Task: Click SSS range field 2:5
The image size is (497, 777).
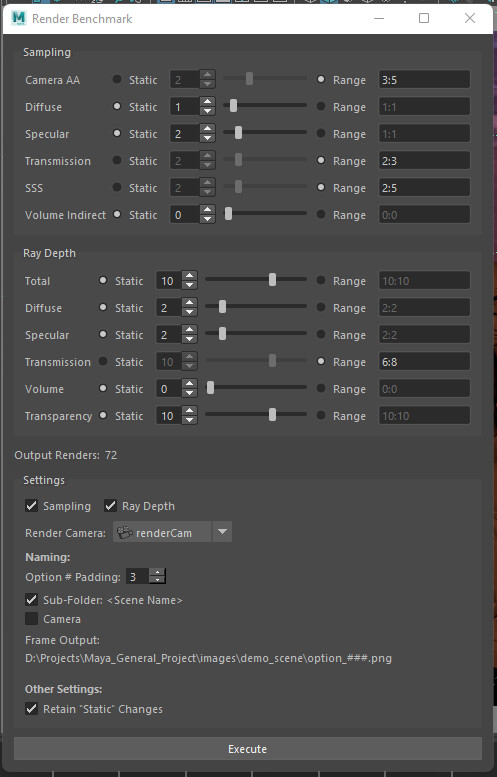Action: 424,187
